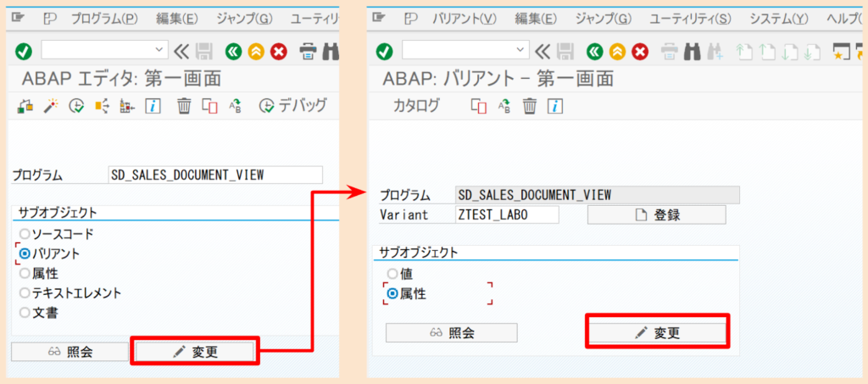The height and width of the screenshot is (384, 868).
Task: Click Copy icon in ABAP Editor toolbar
Action: pos(210,106)
